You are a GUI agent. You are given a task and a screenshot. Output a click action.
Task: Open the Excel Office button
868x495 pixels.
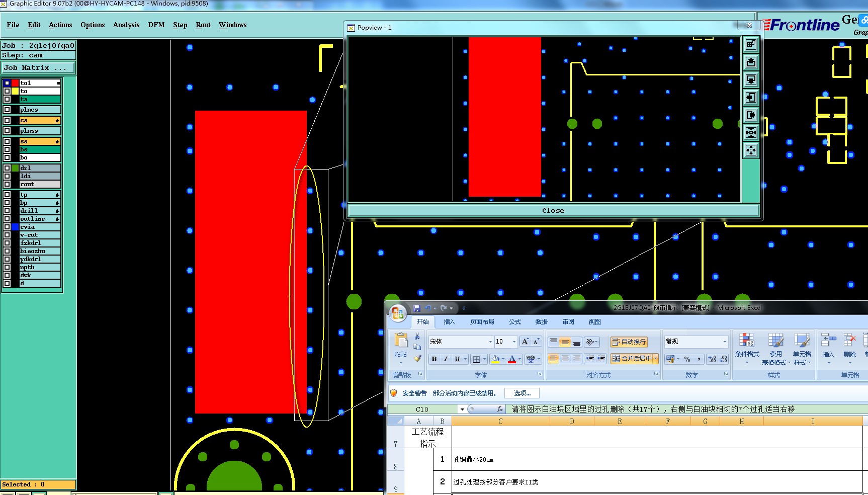coord(398,313)
